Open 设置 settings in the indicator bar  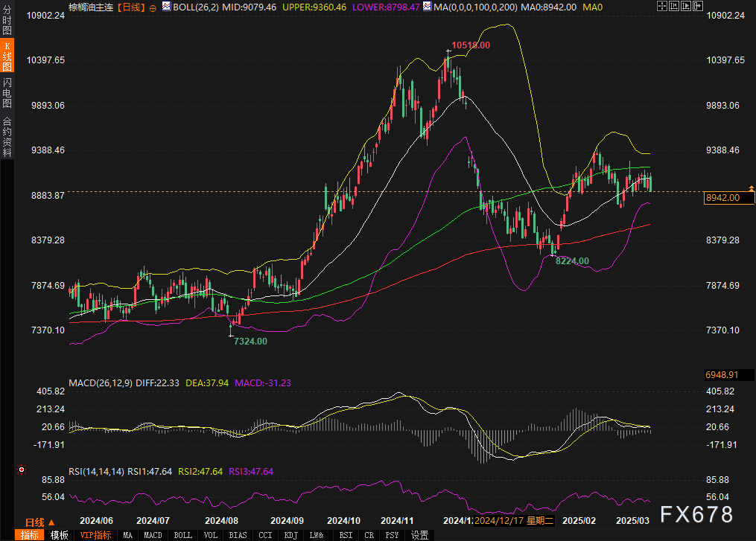click(419, 535)
